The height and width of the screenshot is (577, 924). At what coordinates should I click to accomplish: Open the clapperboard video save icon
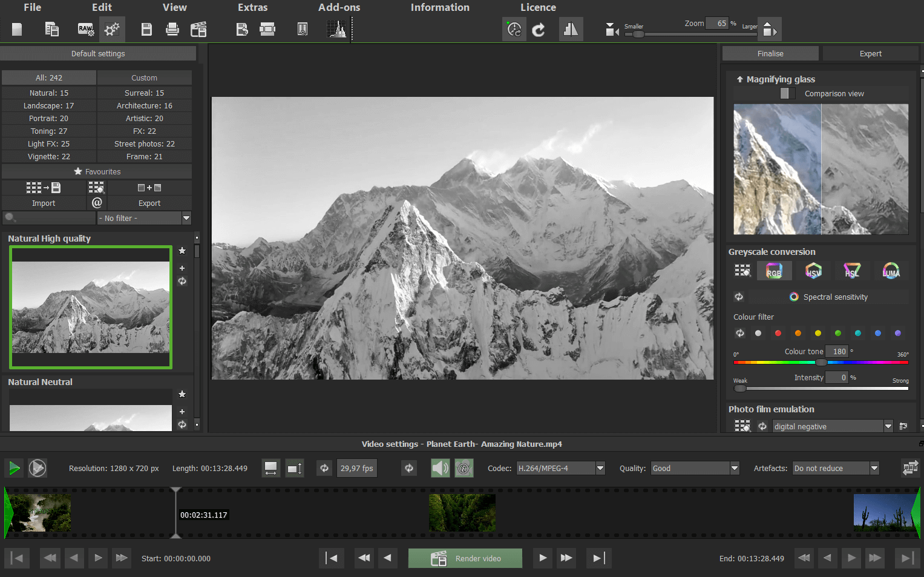(x=198, y=29)
